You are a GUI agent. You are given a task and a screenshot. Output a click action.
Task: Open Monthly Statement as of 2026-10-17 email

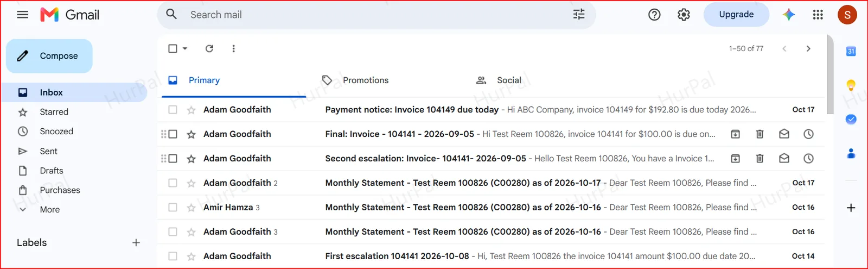tap(492, 183)
